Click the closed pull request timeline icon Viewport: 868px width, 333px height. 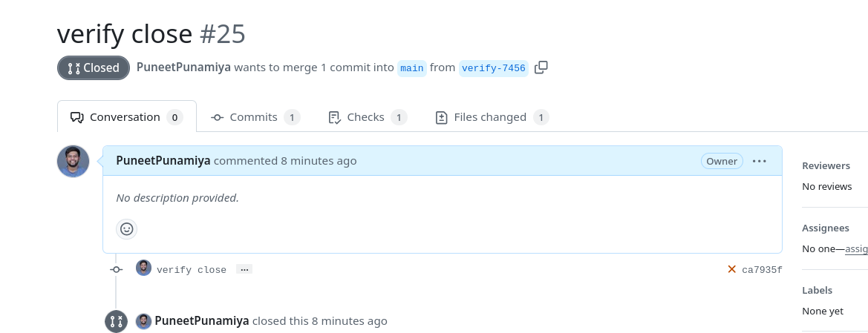(116, 321)
